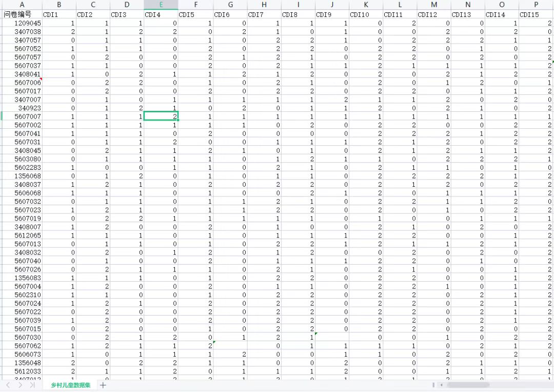Viewport: 554px width, 392px height.
Task: Open the 乡村儿童数据集 sheet tab
Action: (71, 385)
